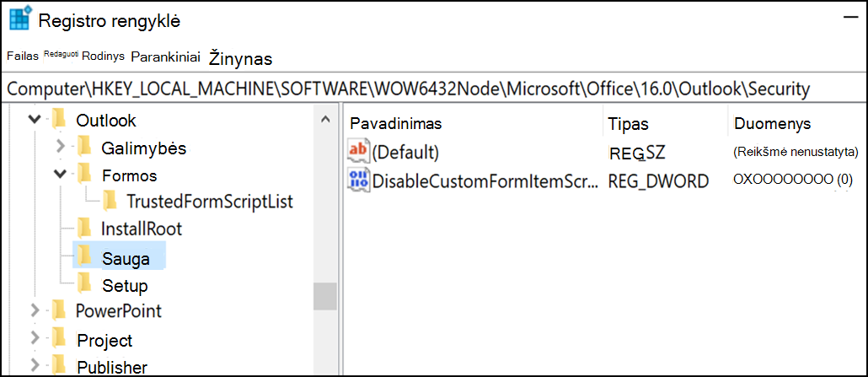Open the Žinynas menu
Screen dimensions: 868x377
(x=241, y=58)
